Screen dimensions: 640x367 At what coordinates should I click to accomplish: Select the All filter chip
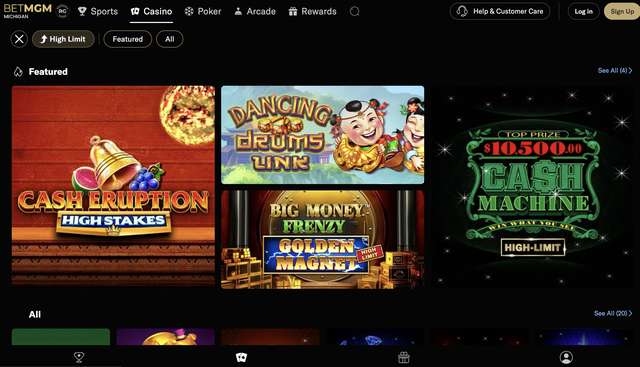pos(170,39)
